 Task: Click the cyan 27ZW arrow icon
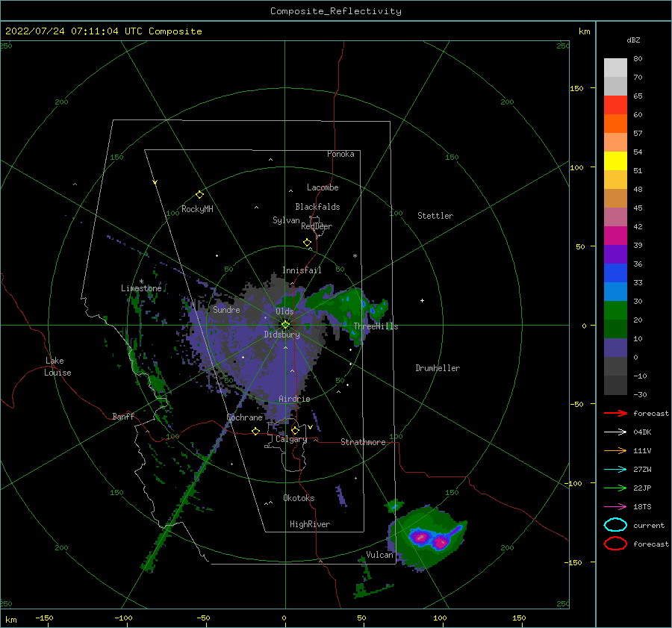pyautogui.click(x=615, y=470)
